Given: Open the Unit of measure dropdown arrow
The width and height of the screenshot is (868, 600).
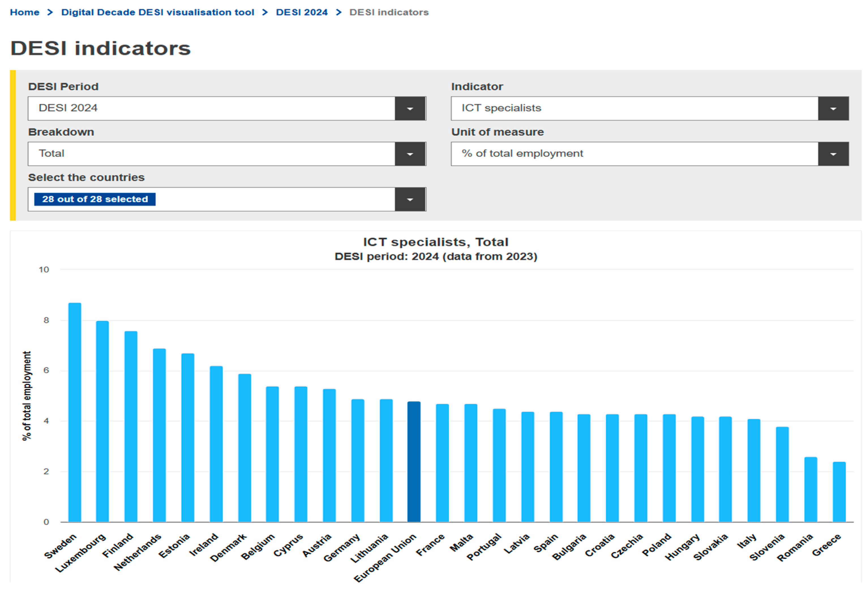Looking at the screenshot, I should pyautogui.click(x=833, y=154).
